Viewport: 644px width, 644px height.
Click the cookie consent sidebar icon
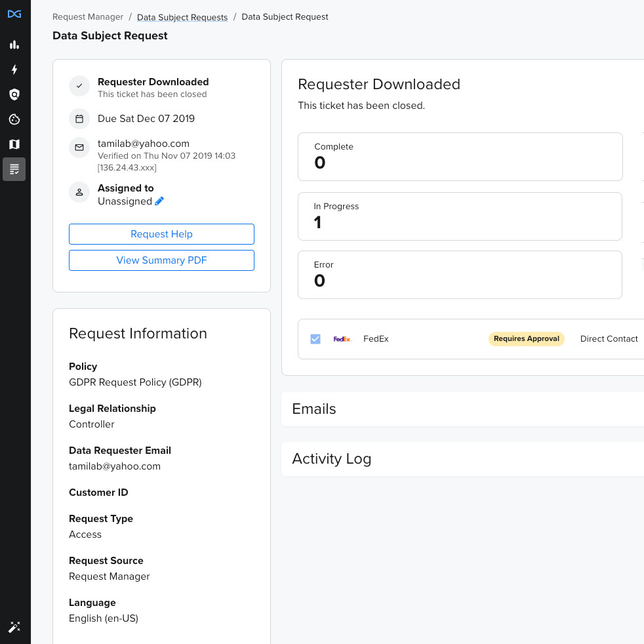click(x=14, y=119)
